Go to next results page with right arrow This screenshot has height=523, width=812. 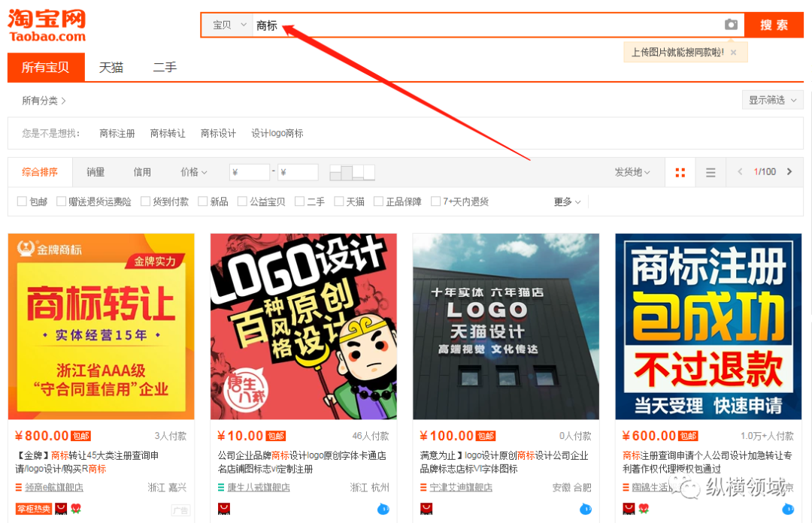[x=789, y=172]
